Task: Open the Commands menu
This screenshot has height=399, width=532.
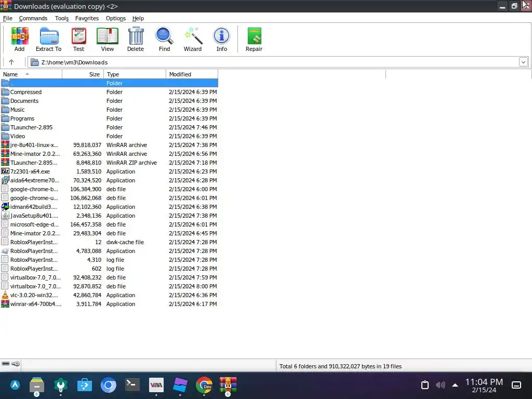Action: tap(33, 18)
